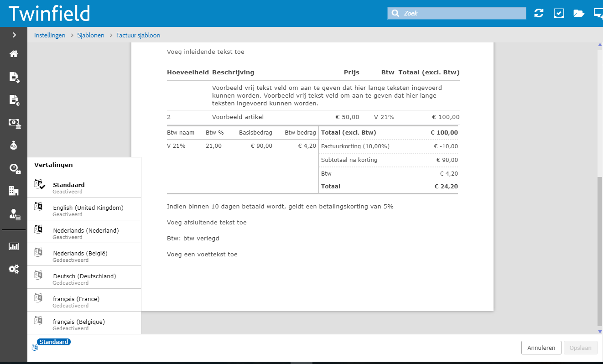This screenshot has height=364, width=603.
Task: Open the settings gears icon
Action: 14,269
